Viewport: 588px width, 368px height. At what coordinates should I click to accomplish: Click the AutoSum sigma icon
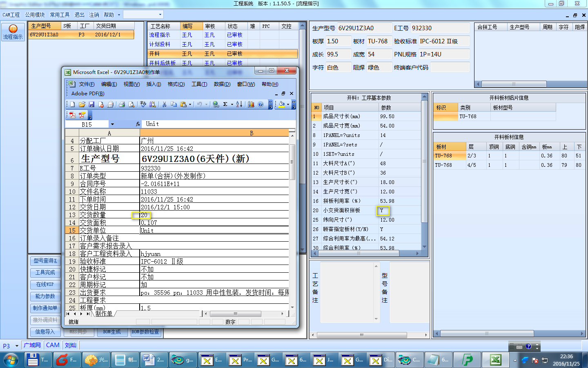(x=225, y=104)
